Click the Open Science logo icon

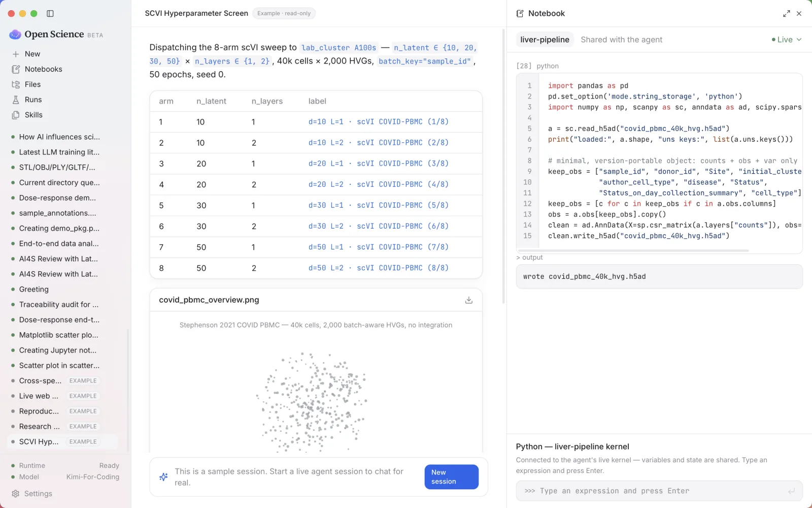pos(15,35)
